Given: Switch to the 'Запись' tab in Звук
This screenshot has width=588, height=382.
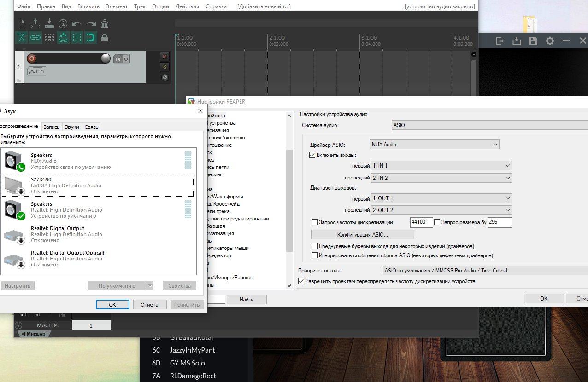Looking at the screenshot, I should (52, 127).
